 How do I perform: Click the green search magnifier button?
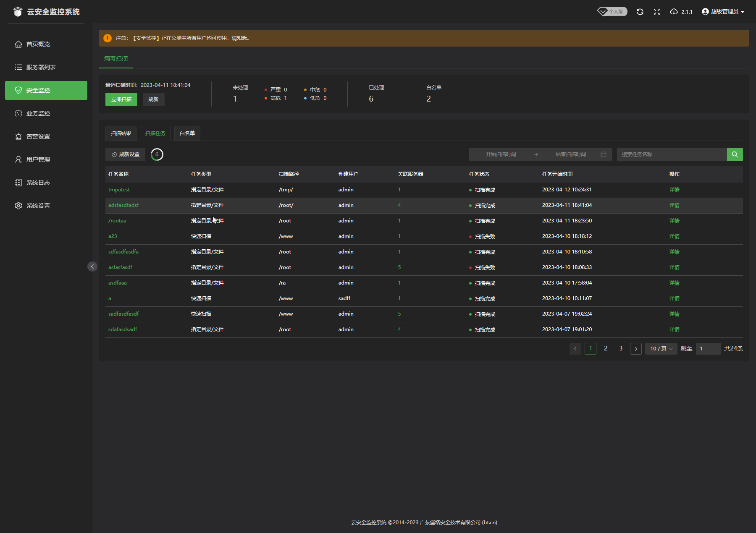[x=735, y=154]
